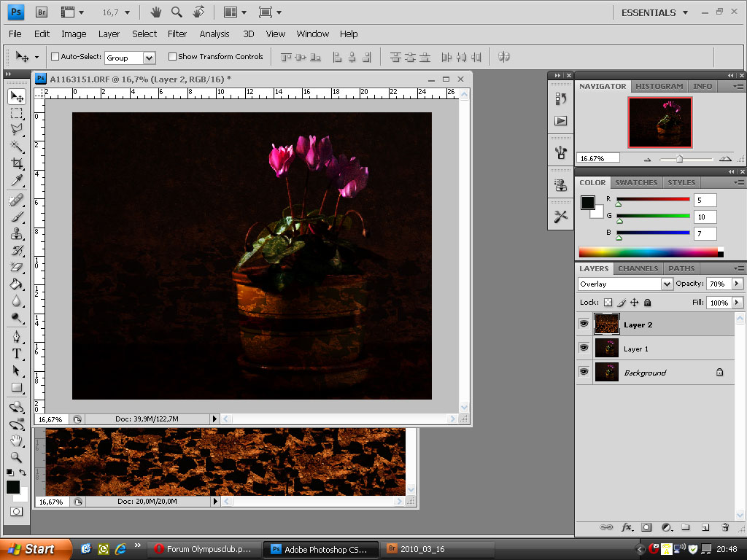This screenshot has height=560, width=747.
Task: Select the Horizontal Type tool
Action: click(x=17, y=353)
